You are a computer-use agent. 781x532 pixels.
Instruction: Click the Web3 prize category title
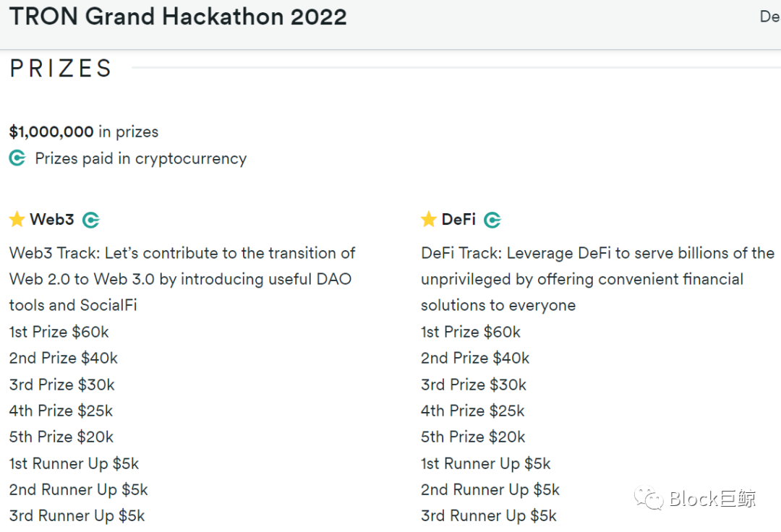[52, 219]
